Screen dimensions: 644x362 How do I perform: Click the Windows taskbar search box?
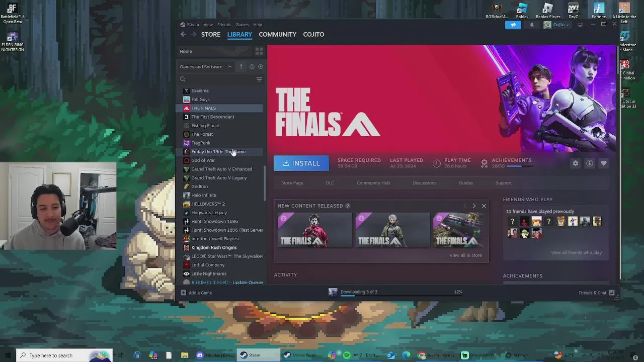pyautogui.click(x=64, y=355)
